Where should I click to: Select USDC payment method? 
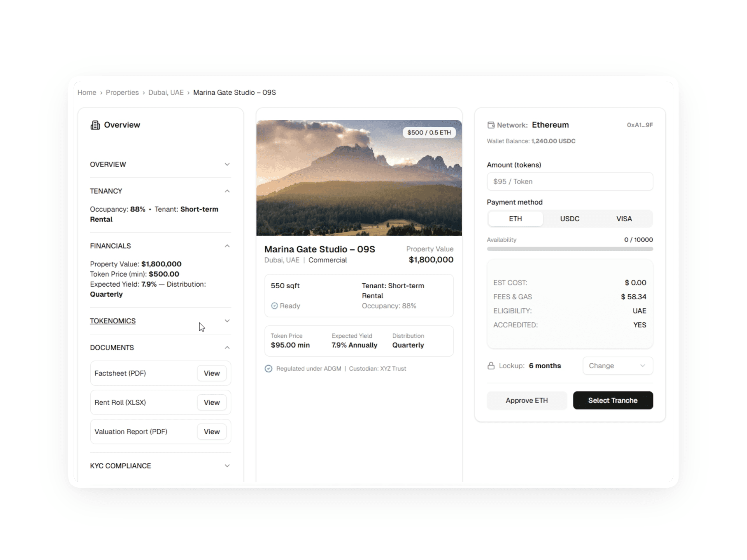(x=570, y=219)
